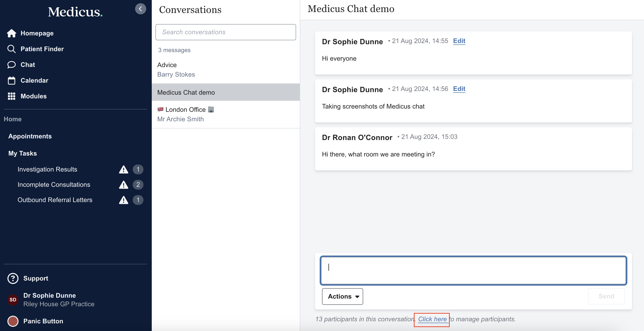Click the Support question mark icon
This screenshot has width=644, height=331.
pos(13,278)
